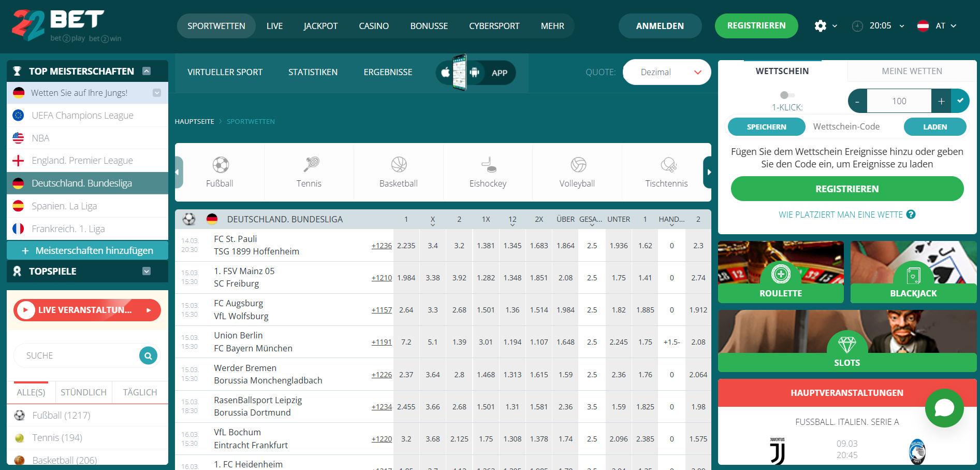This screenshot has height=470, width=980.
Task: Open the AT language dropdown
Action: 954,26
